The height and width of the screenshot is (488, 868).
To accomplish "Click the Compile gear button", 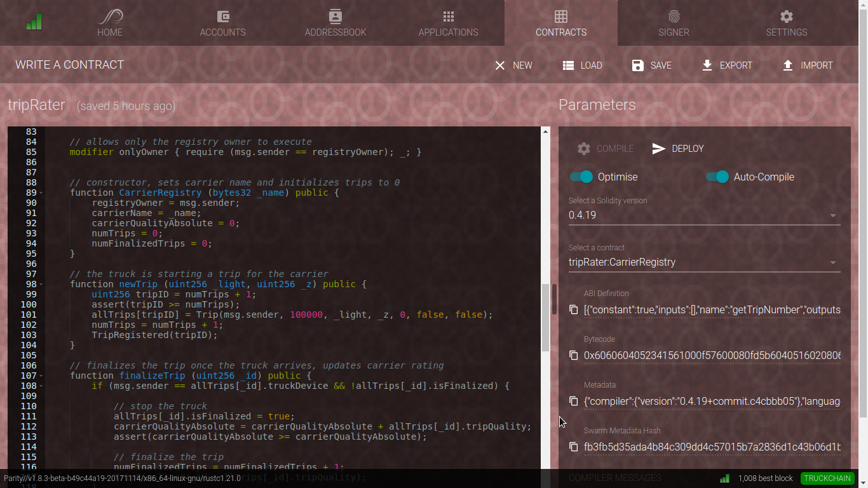I will 606,149.
